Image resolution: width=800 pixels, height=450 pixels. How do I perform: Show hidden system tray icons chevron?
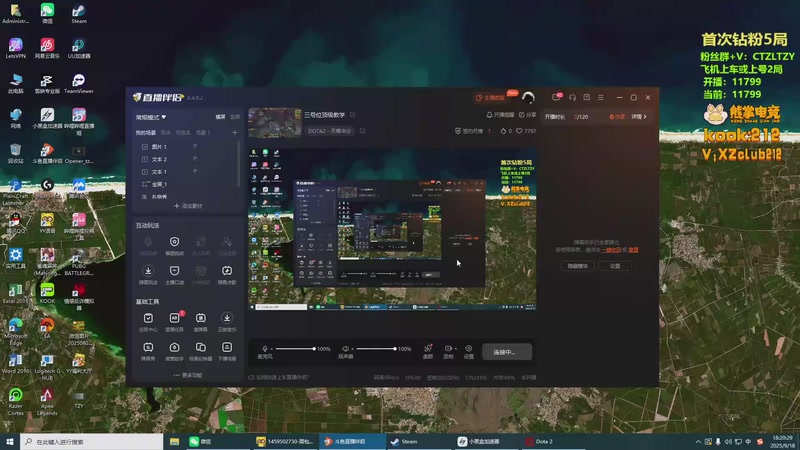[697, 441]
